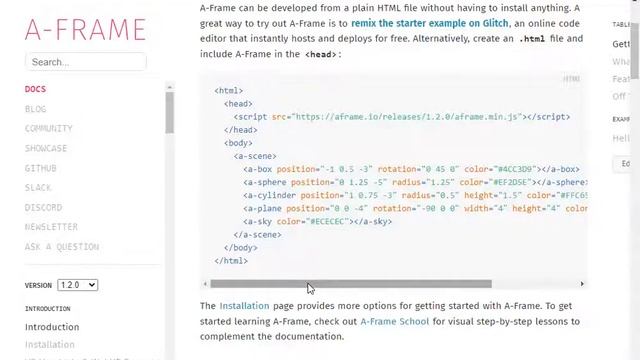Select Introduction in the sidebar
Image resolution: width=640 pixels, height=360 pixels.
tap(52, 327)
